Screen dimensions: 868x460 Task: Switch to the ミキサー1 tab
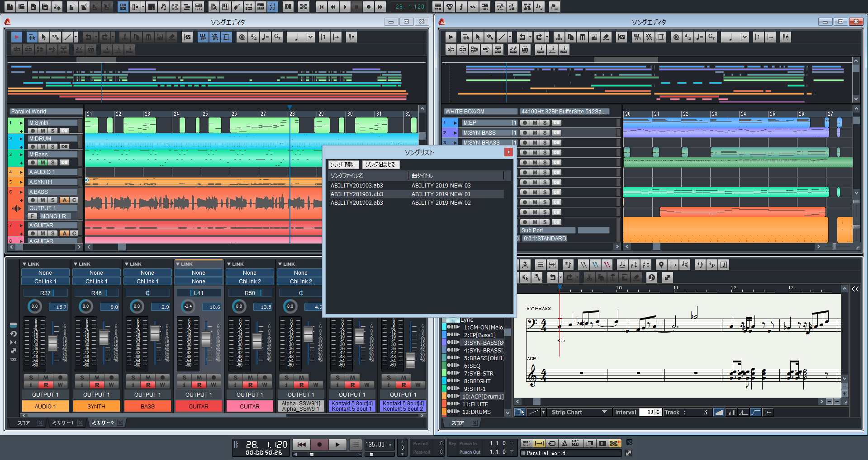pos(63,423)
